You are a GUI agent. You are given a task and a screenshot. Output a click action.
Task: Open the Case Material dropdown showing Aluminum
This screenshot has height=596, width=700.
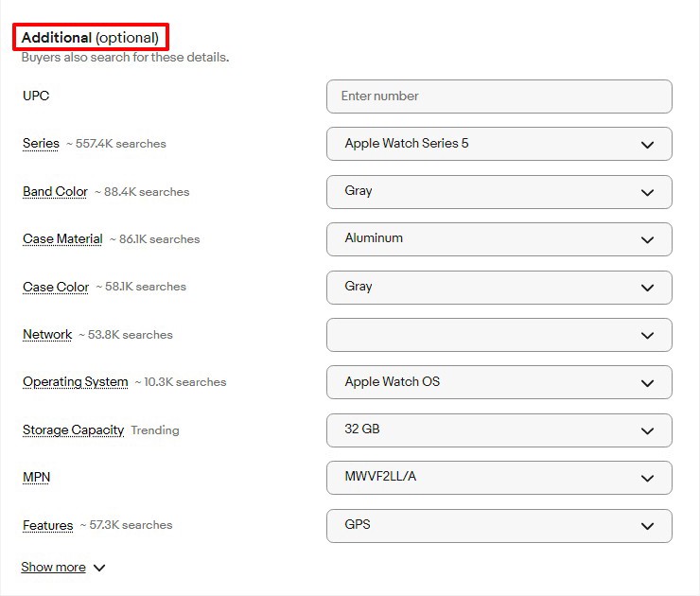(x=499, y=239)
